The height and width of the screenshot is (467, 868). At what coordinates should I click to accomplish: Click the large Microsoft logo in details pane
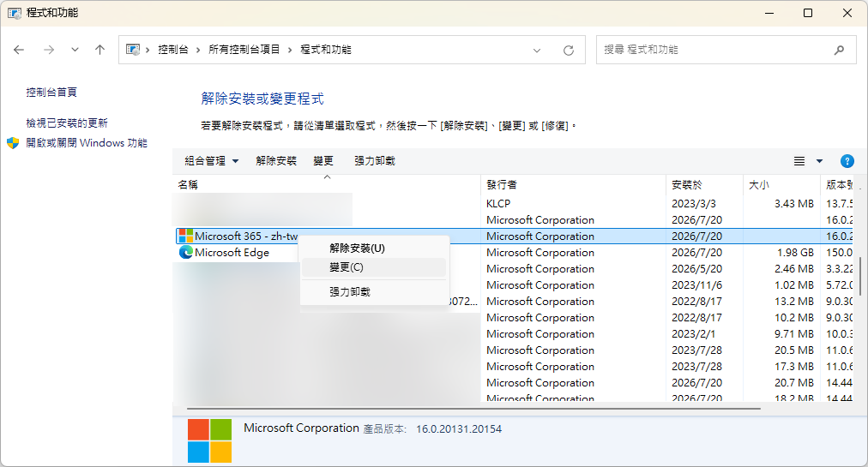click(x=209, y=440)
